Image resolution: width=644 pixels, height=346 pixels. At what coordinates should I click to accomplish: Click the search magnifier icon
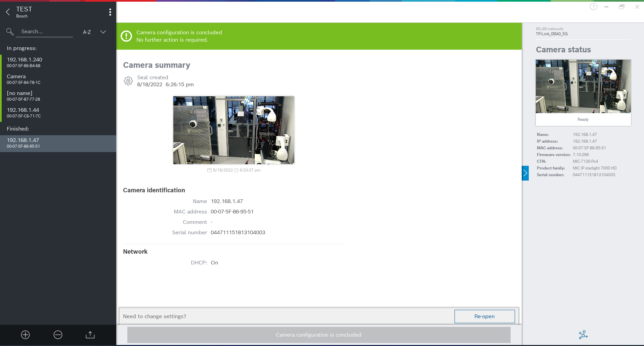coord(10,32)
